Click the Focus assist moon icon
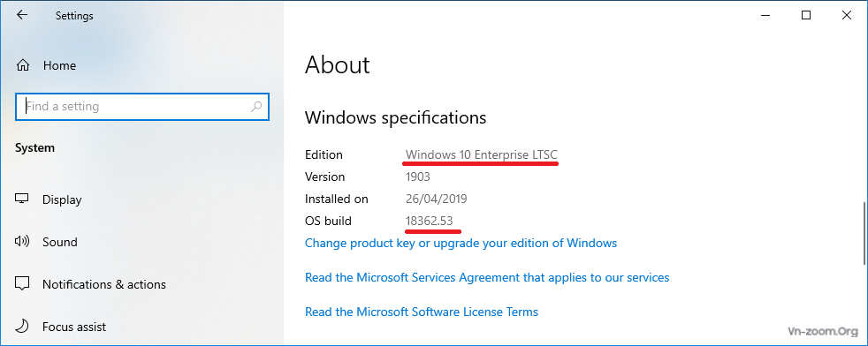The width and height of the screenshot is (868, 346). pyautogui.click(x=22, y=326)
